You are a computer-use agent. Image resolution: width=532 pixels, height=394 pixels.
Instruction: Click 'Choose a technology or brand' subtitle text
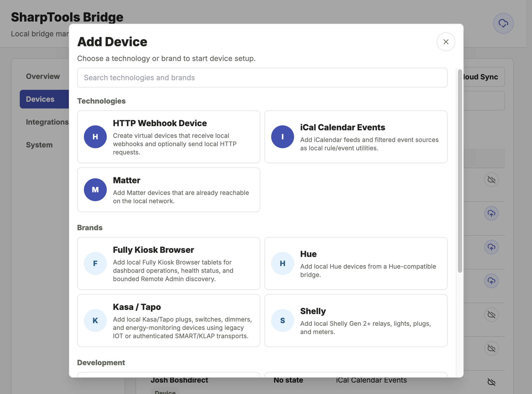pyautogui.click(x=167, y=58)
